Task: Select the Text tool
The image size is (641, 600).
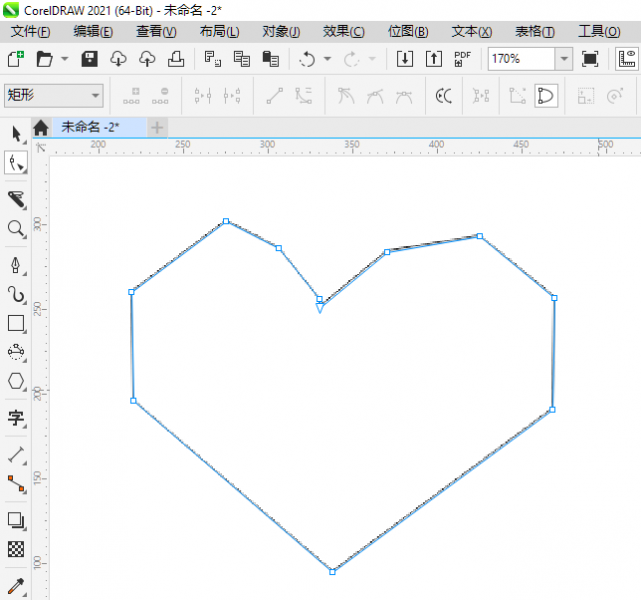Action: tap(16, 417)
